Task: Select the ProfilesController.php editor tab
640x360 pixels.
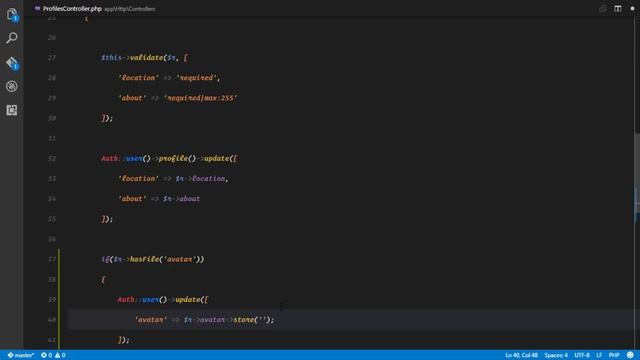Action: click(x=95, y=9)
